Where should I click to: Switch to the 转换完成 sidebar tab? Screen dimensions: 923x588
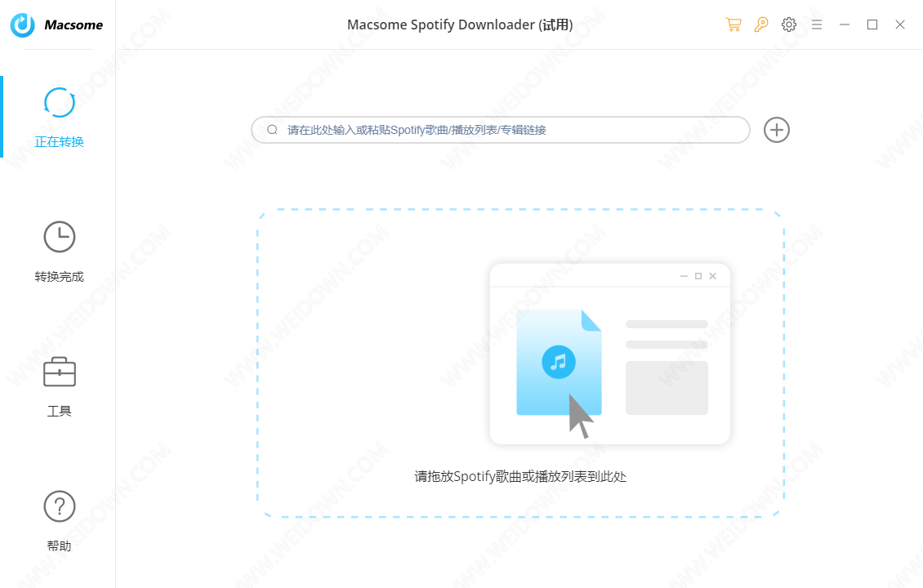59,252
